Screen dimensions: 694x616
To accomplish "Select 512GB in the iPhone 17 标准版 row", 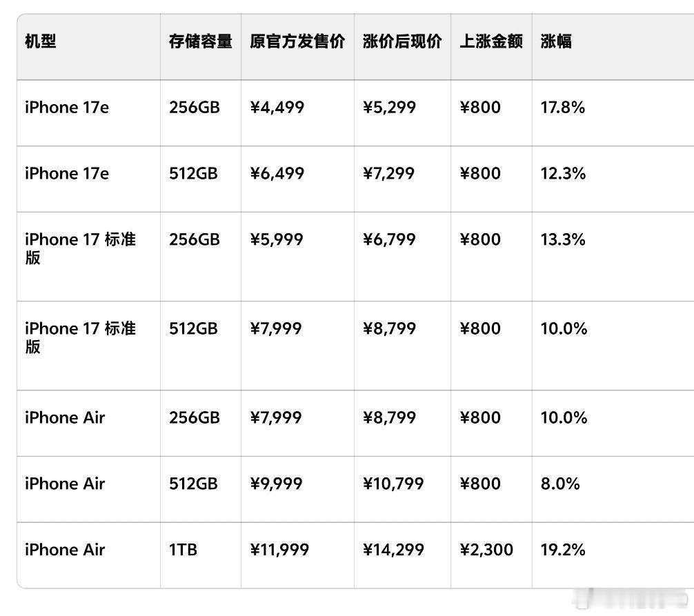I will [x=193, y=328].
